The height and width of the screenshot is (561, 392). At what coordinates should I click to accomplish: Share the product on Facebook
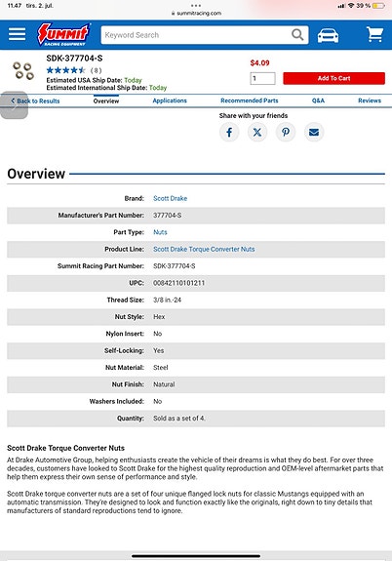[x=229, y=133]
